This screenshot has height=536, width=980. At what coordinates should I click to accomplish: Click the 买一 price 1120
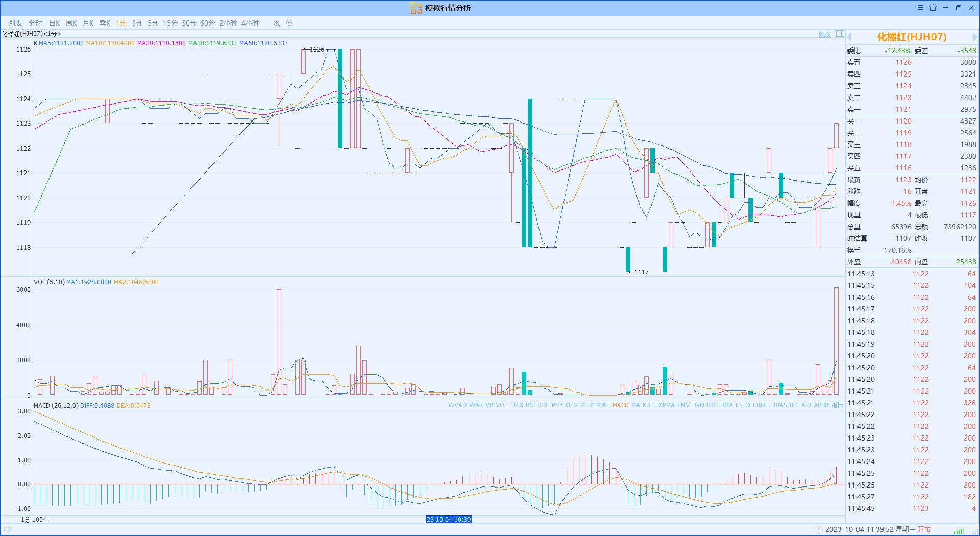coord(903,121)
